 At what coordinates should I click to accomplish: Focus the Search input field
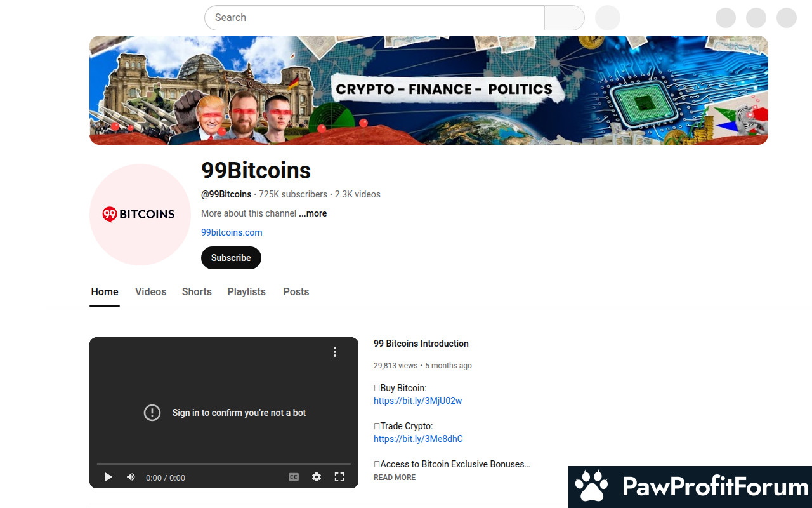click(374, 18)
